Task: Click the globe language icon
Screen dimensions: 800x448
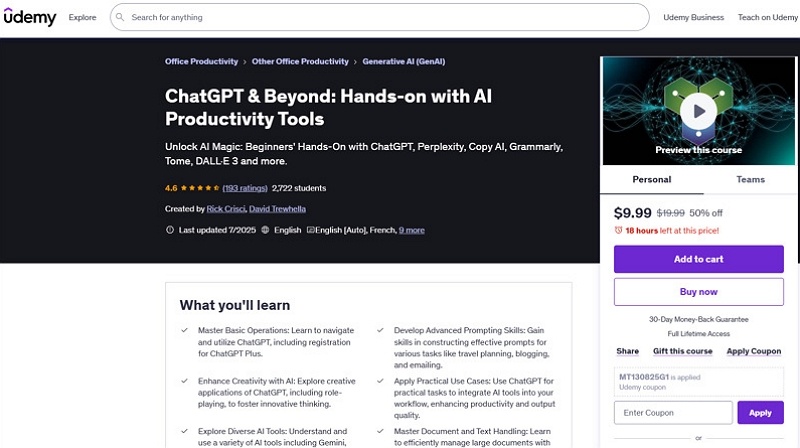Action: (265, 230)
